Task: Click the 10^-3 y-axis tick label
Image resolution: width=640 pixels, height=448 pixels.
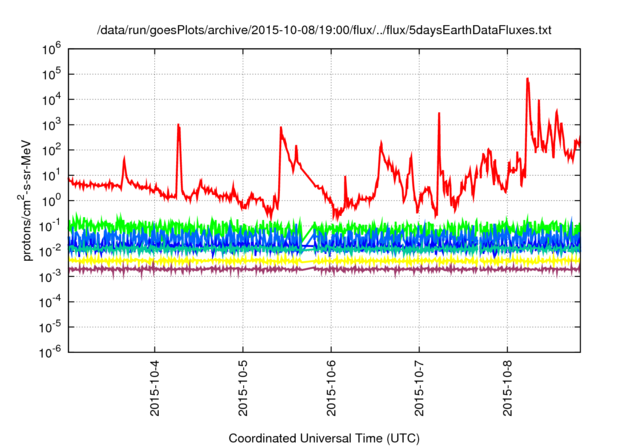Action: (x=50, y=277)
